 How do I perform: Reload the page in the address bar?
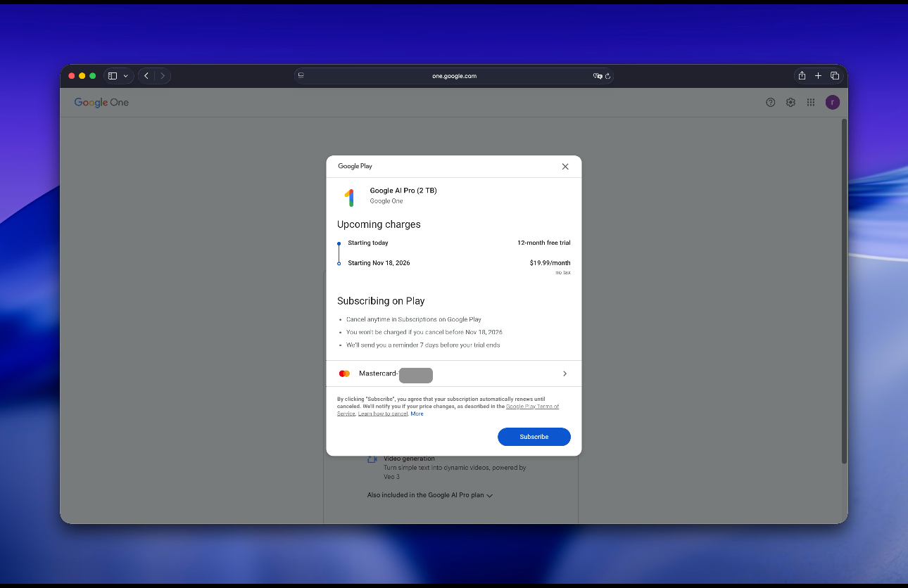tap(607, 76)
